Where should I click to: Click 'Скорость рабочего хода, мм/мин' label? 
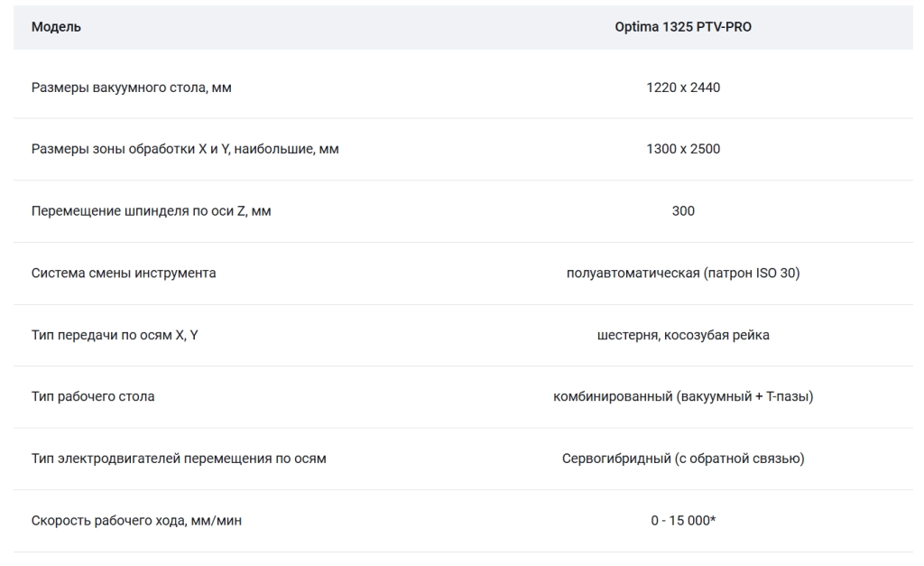coord(136,521)
